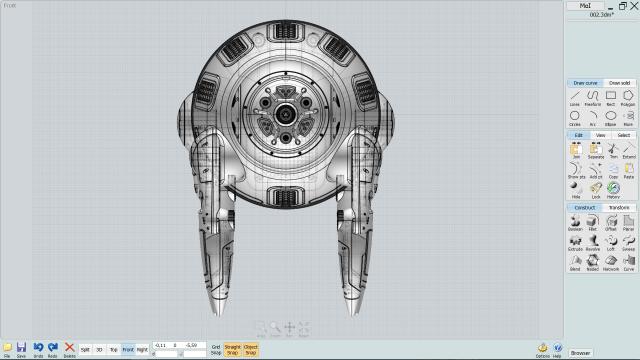Image resolution: width=640 pixels, height=360 pixels.
Task: Select the Freeform curve tool
Action: coord(593,98)
